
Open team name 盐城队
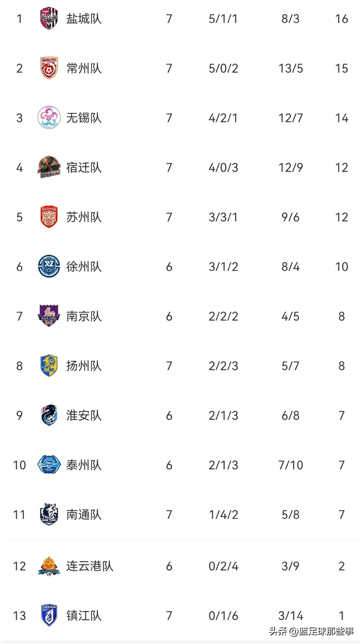(84, 19)
